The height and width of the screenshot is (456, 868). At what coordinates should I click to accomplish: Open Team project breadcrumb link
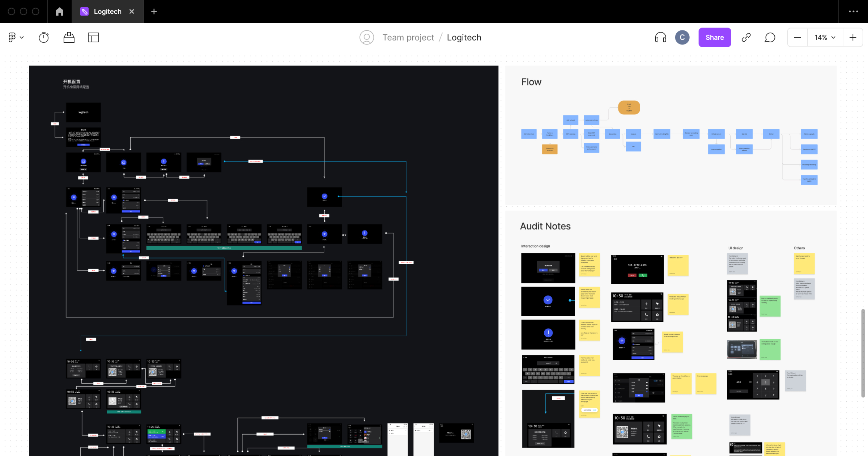pos(408,37)
